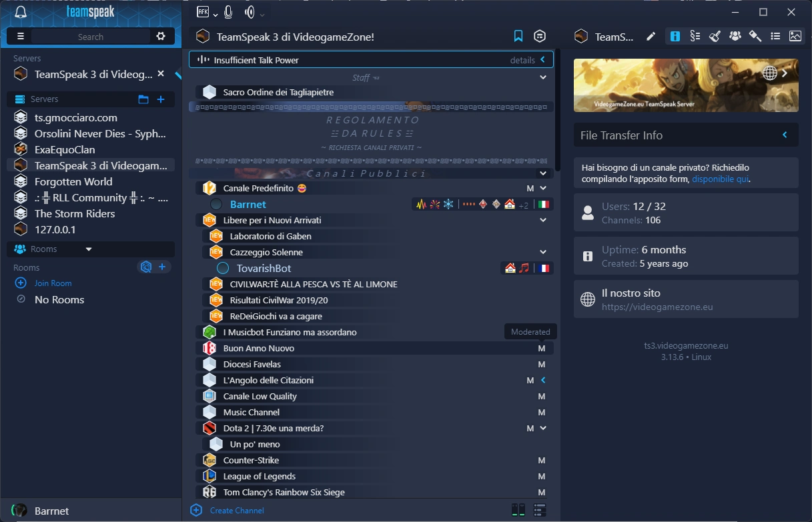Collapse Insufficient Talk Power details arrow
The image size is (812, 522).
click(x=543, y=60)
